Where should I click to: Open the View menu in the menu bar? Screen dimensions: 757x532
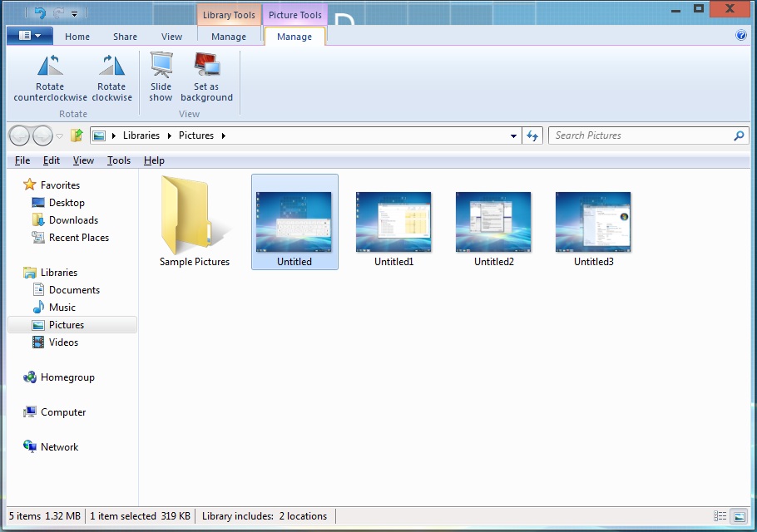pyautogui.click(x=83, y=160)
